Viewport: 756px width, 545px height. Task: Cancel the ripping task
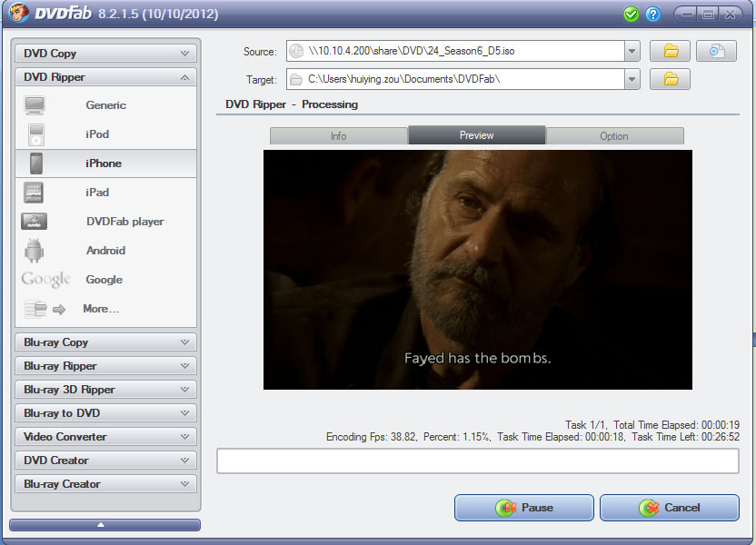[669, 508]
